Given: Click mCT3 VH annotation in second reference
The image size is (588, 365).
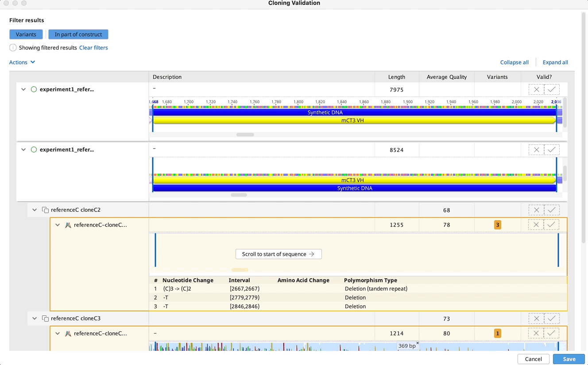Looking at the screenshot, I should [x=353, y=180].
